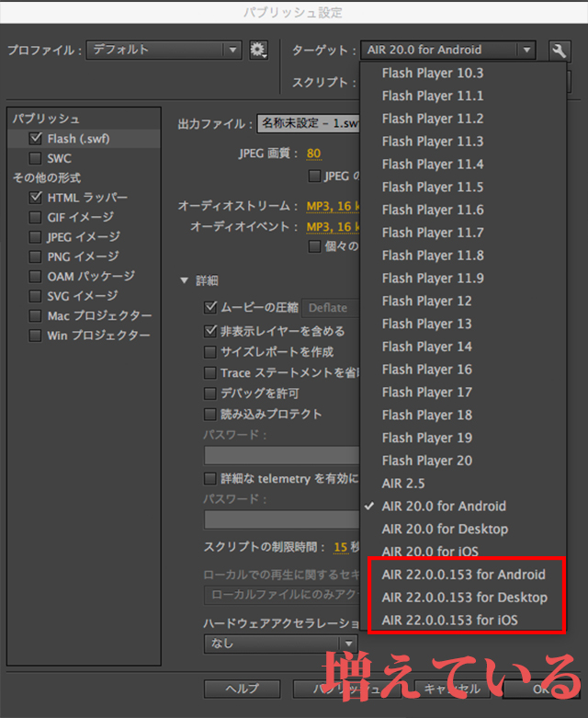Image resolution: width=588 pixels, height=718 pixels.
Task: Enable 読み込みプロテクト checkbox
Action: coord(210,415)
